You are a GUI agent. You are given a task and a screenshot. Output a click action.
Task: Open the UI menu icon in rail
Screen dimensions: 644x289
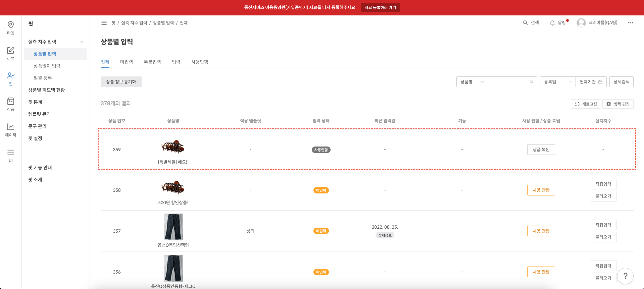click(11, 155)
